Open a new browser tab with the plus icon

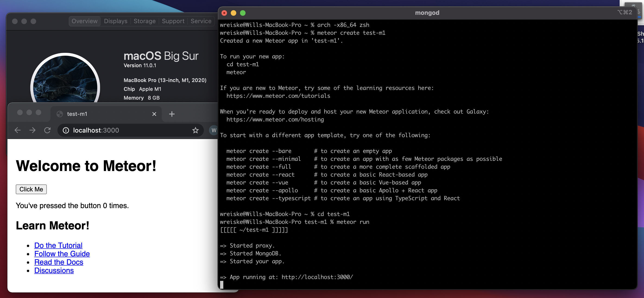pyautogui.click(x=172, y=114)
